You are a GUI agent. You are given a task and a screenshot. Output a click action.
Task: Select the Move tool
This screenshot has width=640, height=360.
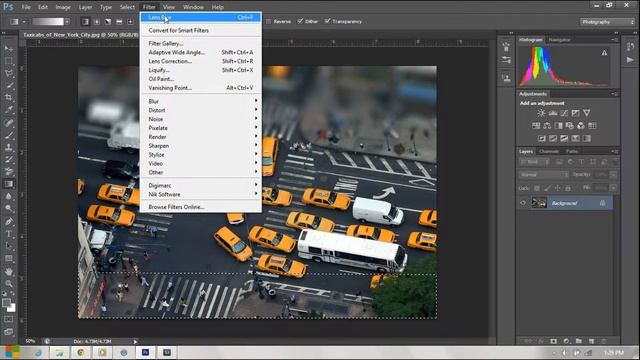9,49
